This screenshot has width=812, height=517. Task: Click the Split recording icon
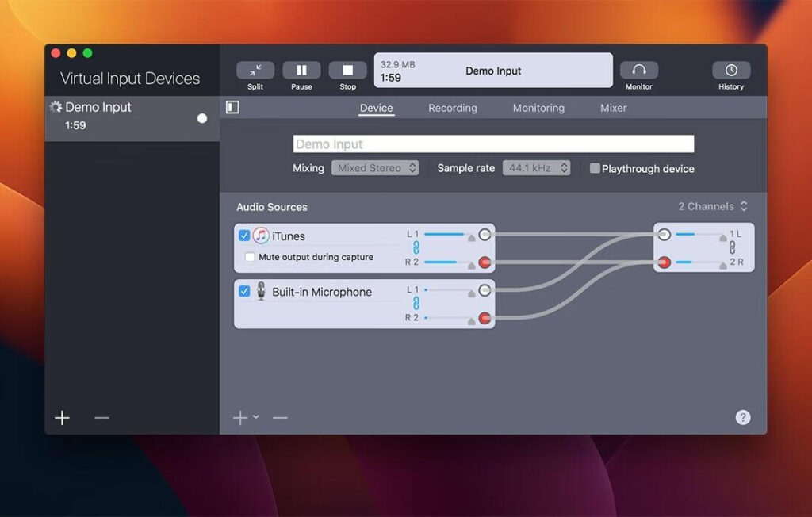click(x=254, y=70)
